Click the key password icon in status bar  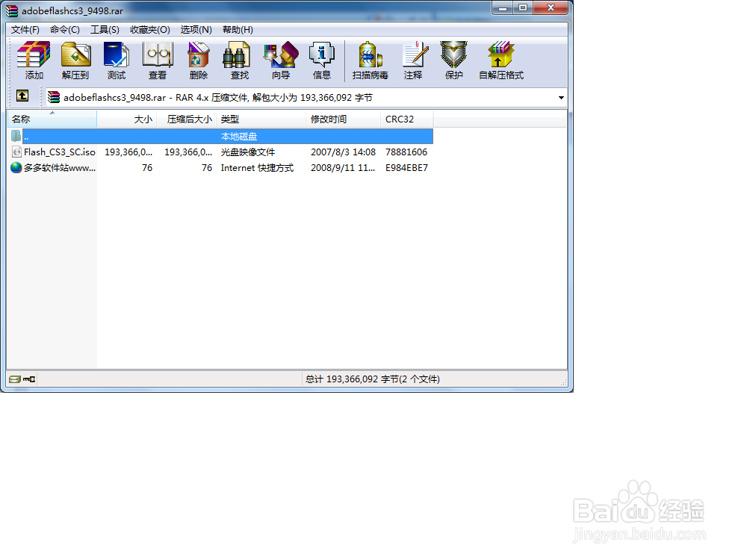coord(29,379)
